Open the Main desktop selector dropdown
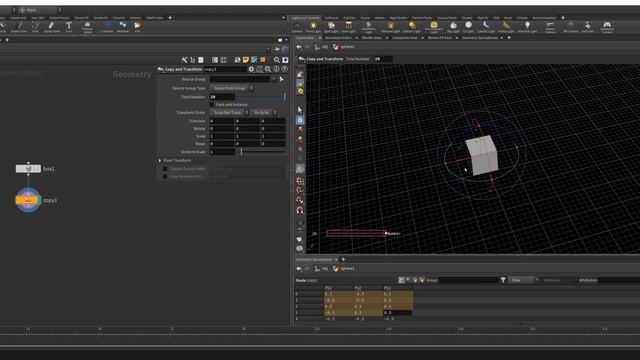 coord(40,10)
